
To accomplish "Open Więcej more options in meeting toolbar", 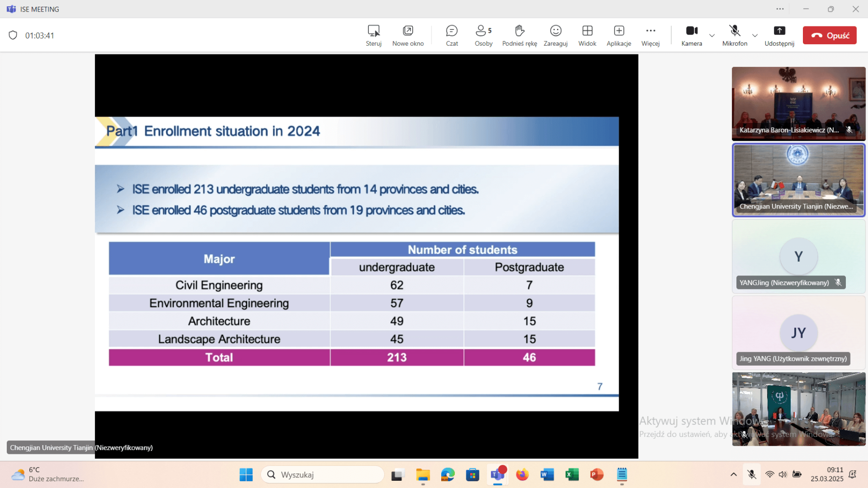I will (651, 36).
